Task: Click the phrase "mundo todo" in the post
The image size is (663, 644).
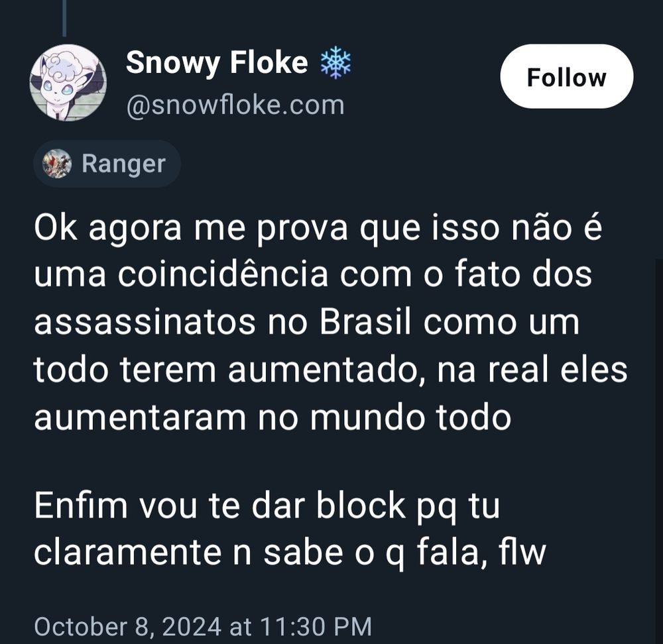Action: (x=410, y=417)
